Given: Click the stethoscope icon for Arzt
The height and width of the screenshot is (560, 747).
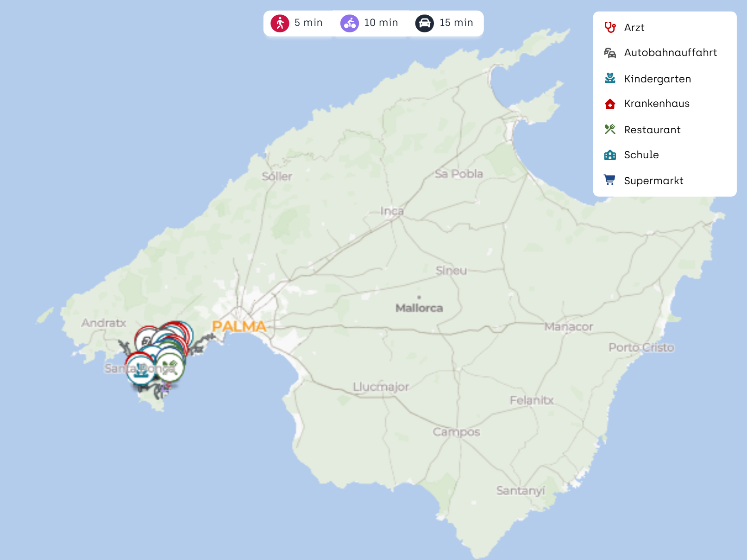Looking at the screenshot, I should tap(610, 27).
